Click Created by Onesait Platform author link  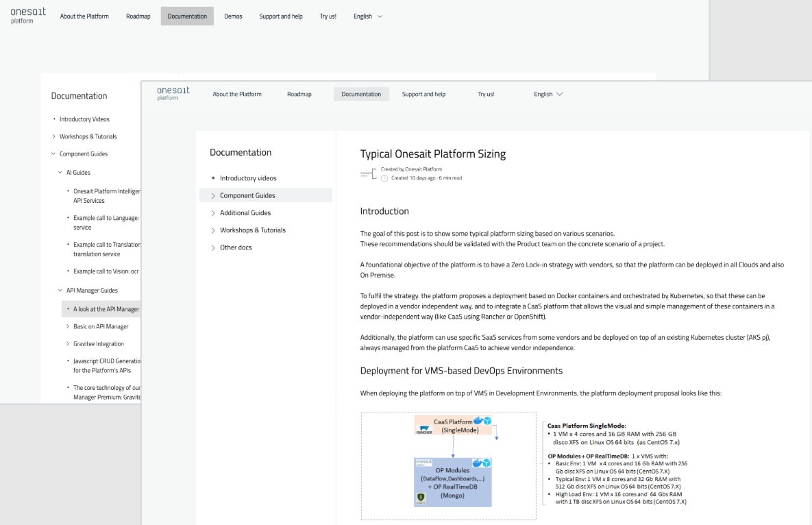click(x=411, y=169)
